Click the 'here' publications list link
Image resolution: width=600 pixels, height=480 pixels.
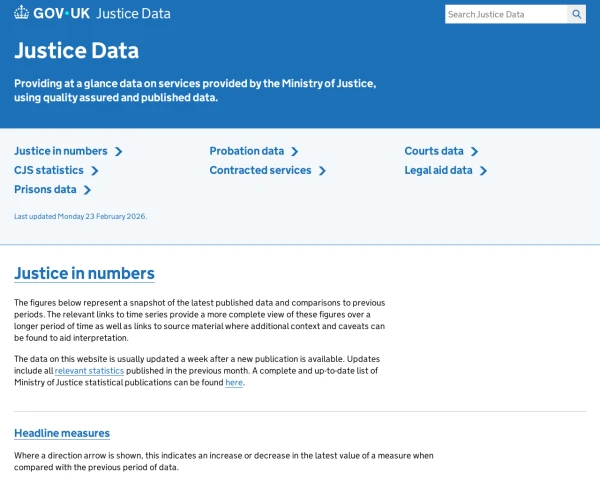[x=233, y=382]
